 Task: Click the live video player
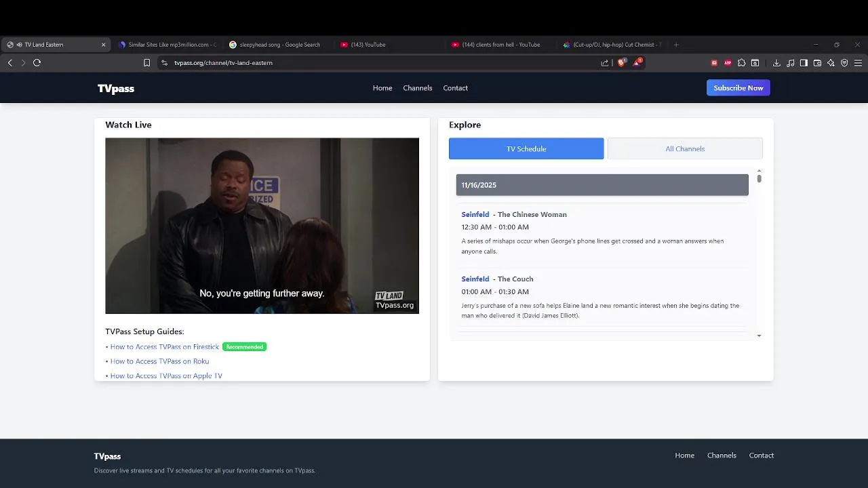point(262,226)
